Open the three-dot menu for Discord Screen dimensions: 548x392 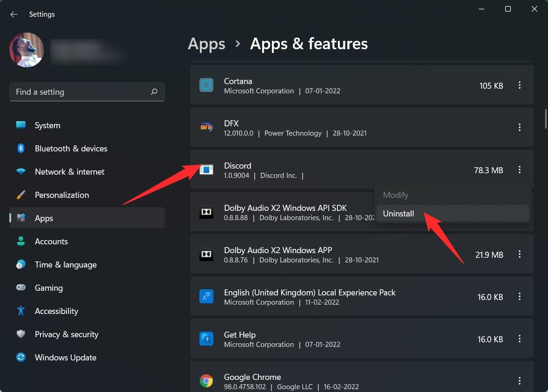click(520, 170)
